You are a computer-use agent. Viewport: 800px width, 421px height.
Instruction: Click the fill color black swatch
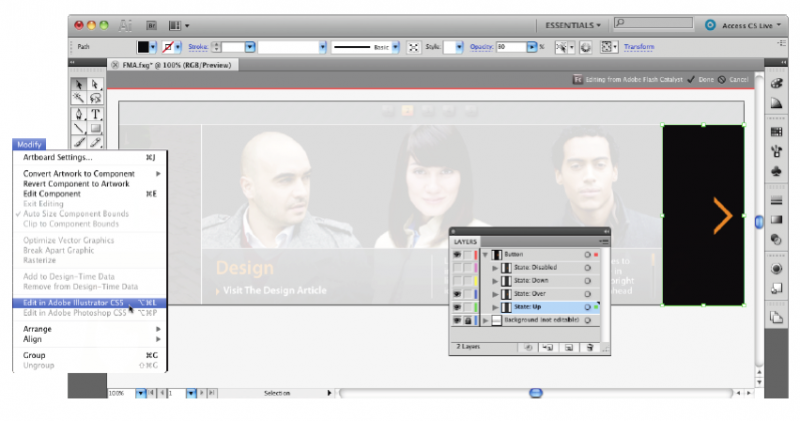(143, 47)
